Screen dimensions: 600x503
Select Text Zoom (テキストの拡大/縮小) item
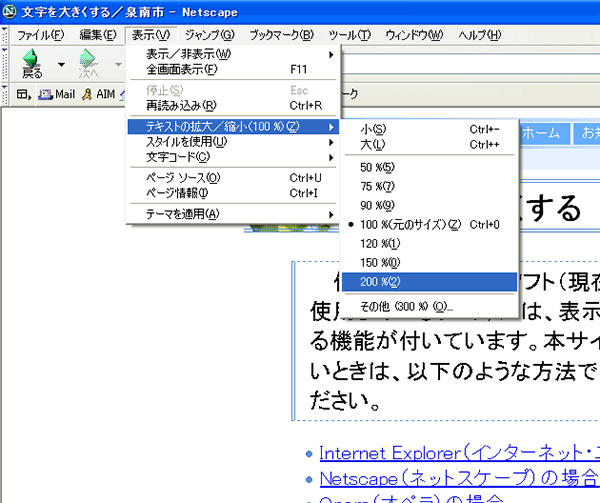click(233, 127)
